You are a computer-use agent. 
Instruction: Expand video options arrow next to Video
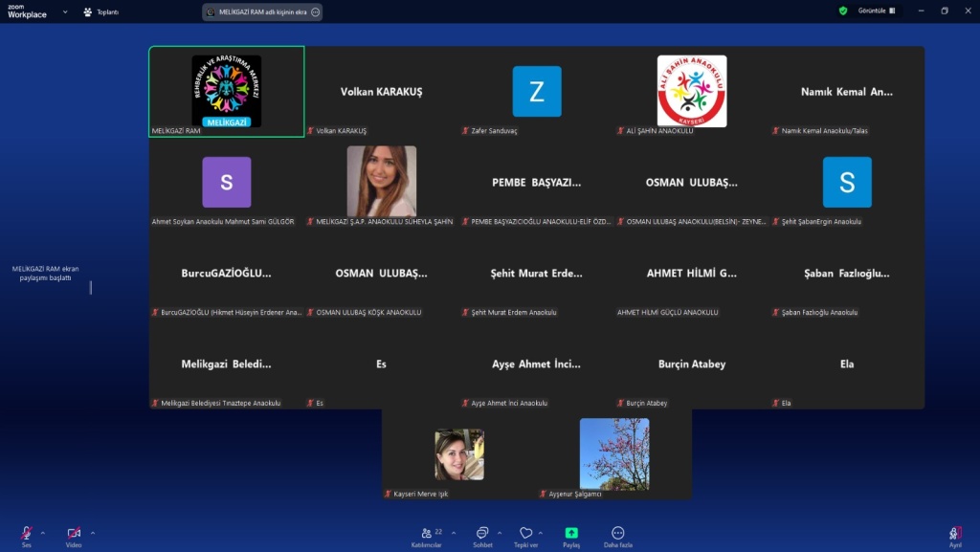92,532
